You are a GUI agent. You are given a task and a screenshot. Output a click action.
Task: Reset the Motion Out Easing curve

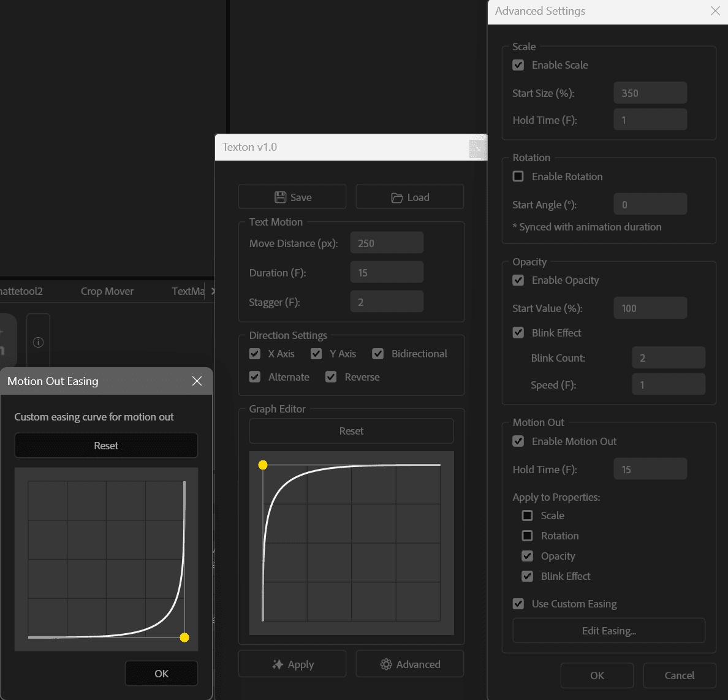coord(105,446)
